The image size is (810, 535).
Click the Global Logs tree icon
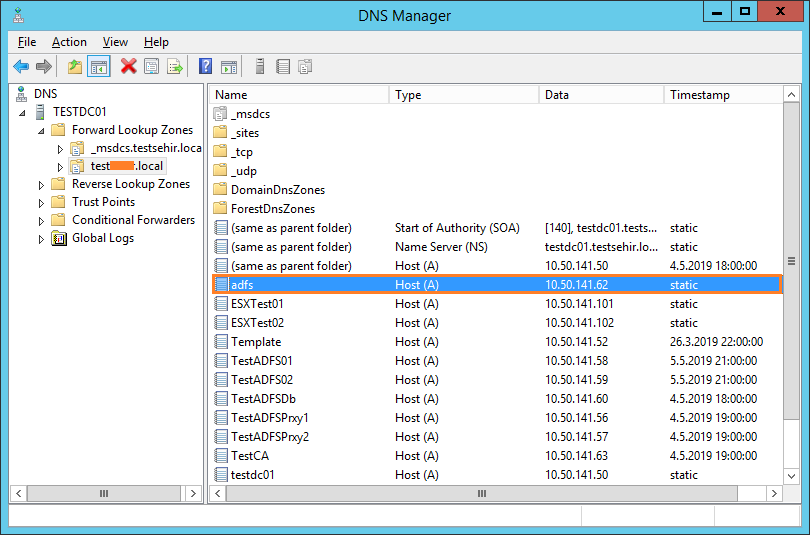59,238
